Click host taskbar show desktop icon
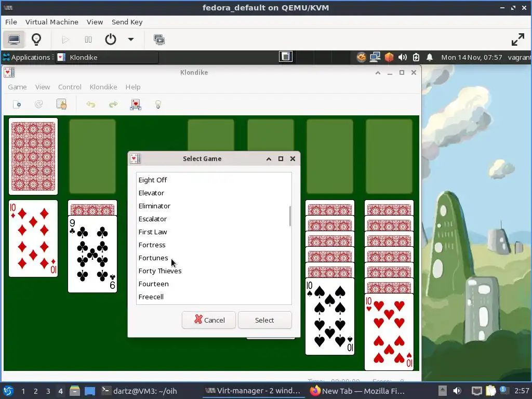532x399 pixels. pos(90,391)
